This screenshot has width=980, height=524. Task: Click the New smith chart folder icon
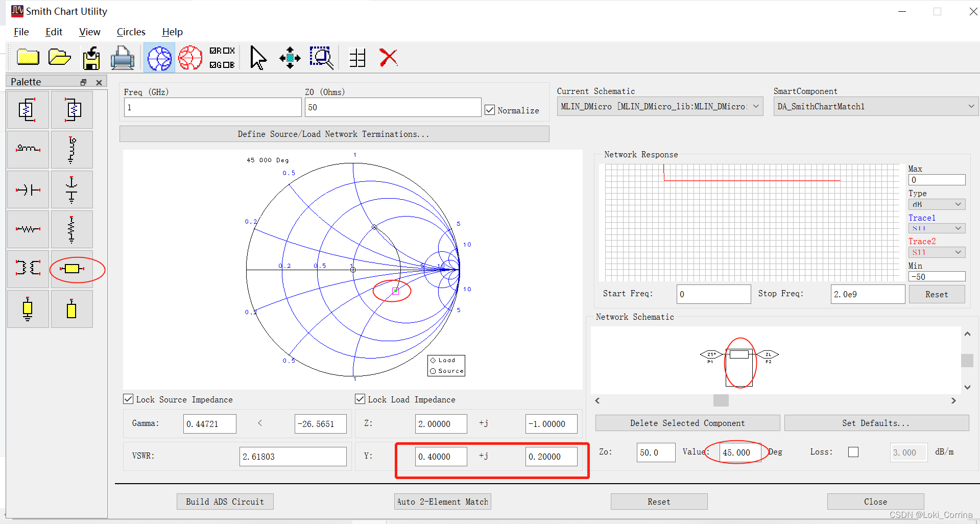(28, 57)
